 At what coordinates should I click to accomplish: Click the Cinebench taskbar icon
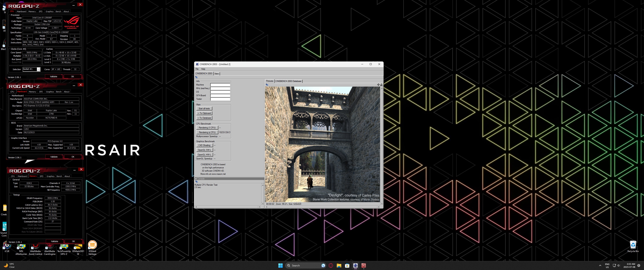coord(356,265)
